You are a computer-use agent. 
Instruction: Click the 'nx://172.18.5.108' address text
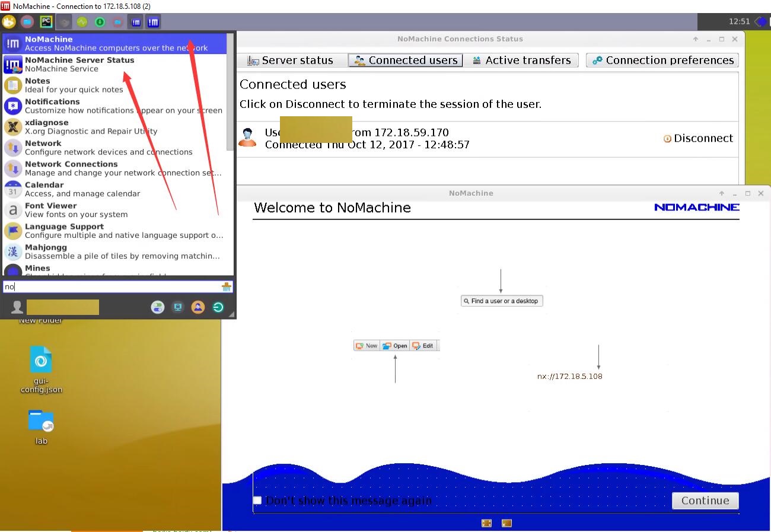(570, 377)
